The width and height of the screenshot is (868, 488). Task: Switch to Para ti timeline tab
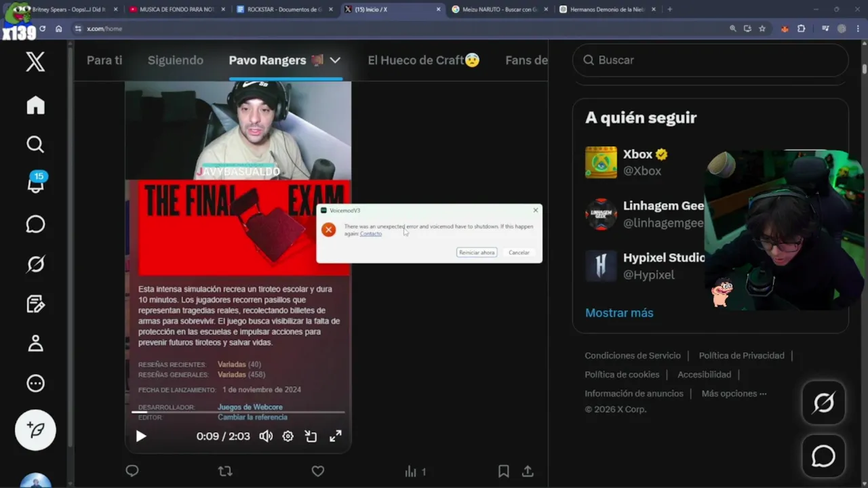(104, 60)
